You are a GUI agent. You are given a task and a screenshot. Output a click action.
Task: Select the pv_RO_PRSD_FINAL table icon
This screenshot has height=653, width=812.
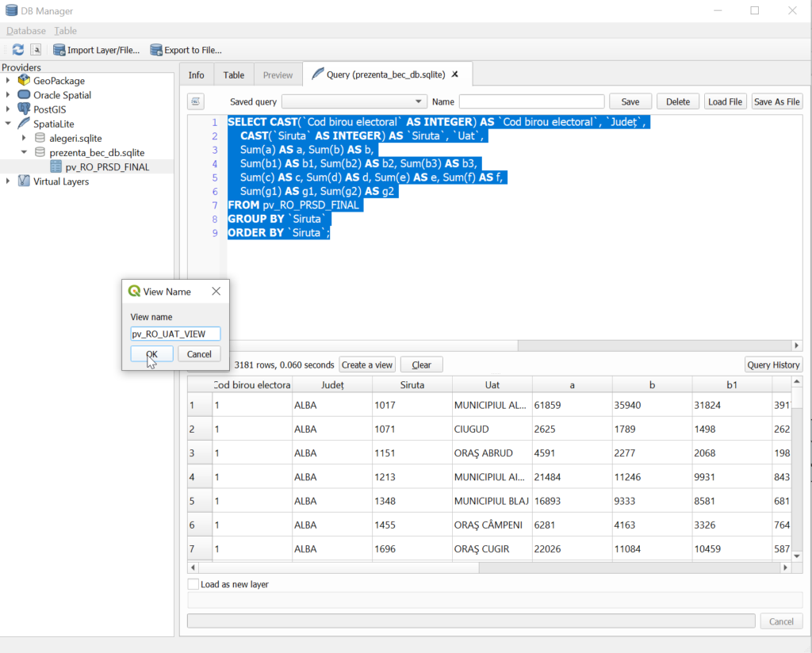(56, 166)
